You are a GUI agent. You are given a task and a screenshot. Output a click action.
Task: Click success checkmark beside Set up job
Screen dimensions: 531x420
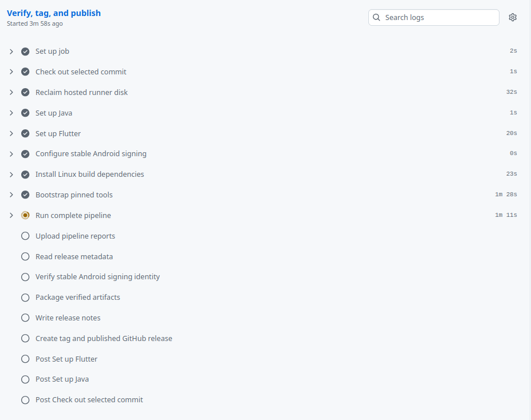[x=25, y=51]
